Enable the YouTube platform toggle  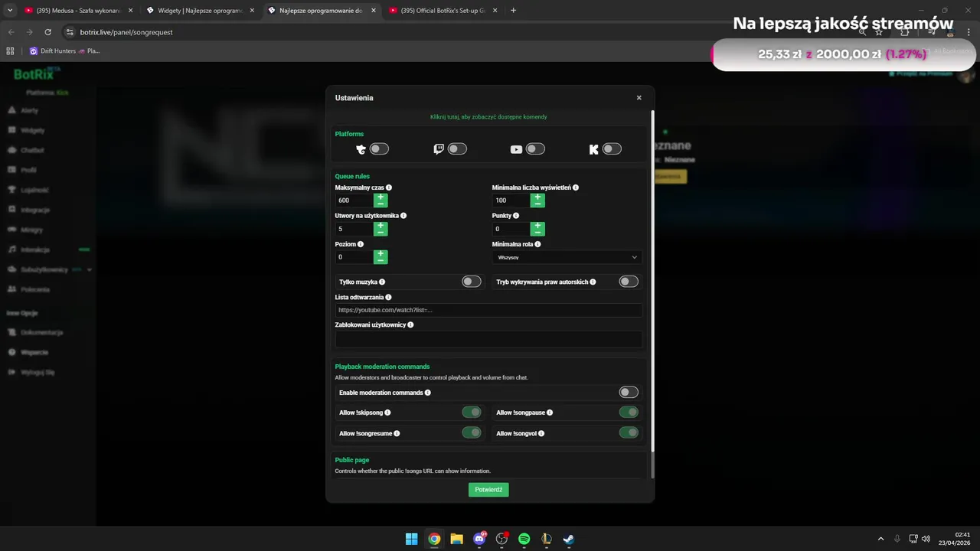coord(535,149)
